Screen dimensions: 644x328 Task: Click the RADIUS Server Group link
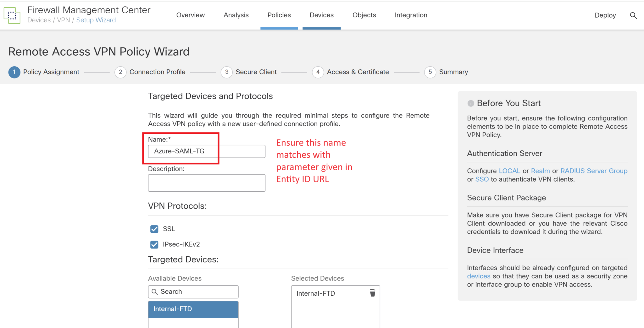click(x=594, y=171)
